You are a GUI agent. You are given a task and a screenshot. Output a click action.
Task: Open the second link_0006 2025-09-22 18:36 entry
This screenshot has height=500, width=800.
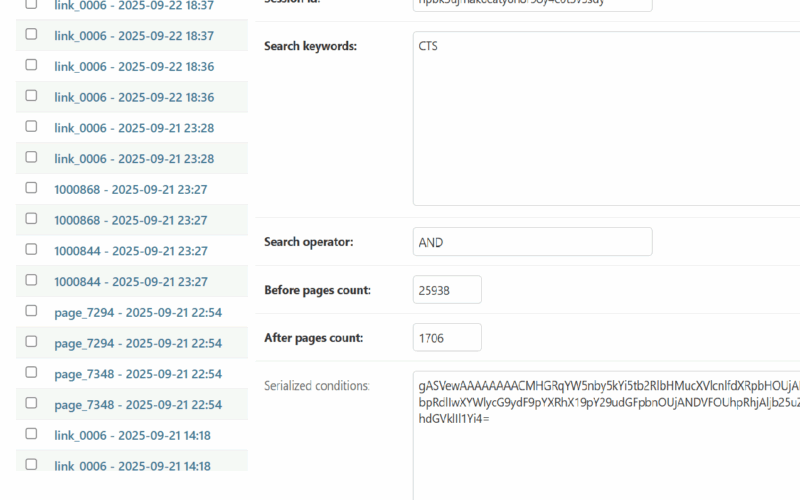(134, 97)
